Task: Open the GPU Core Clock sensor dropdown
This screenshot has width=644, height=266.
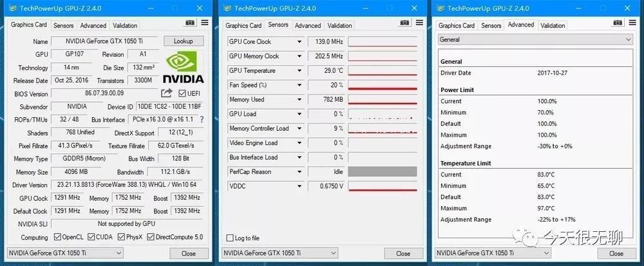Action: click(299, 41)
